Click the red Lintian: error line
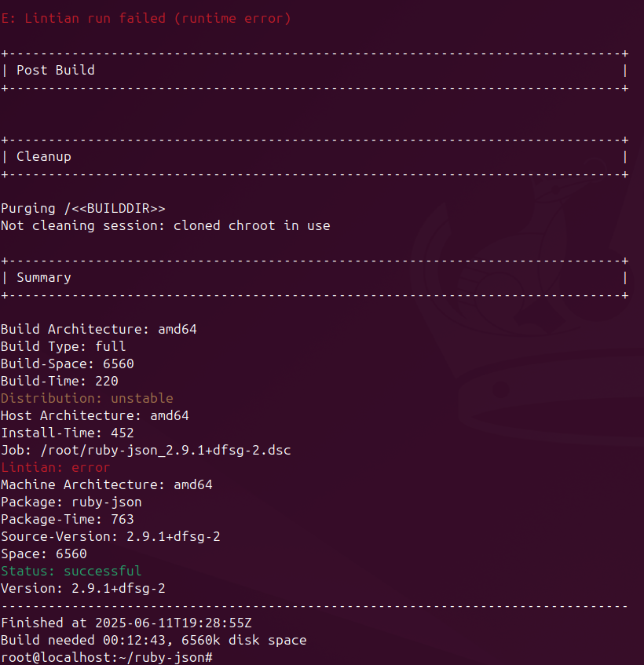The height and width of the screenshot is (665, 644). 55,467
